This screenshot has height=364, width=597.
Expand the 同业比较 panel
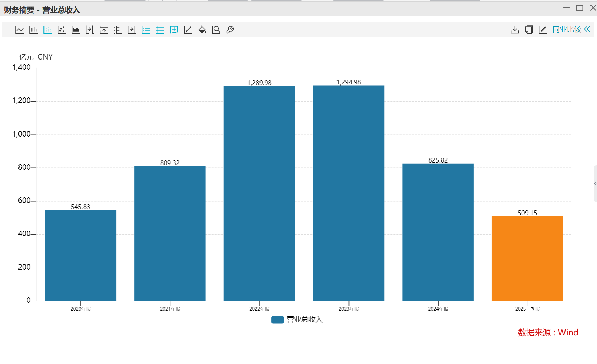point(571,29)
